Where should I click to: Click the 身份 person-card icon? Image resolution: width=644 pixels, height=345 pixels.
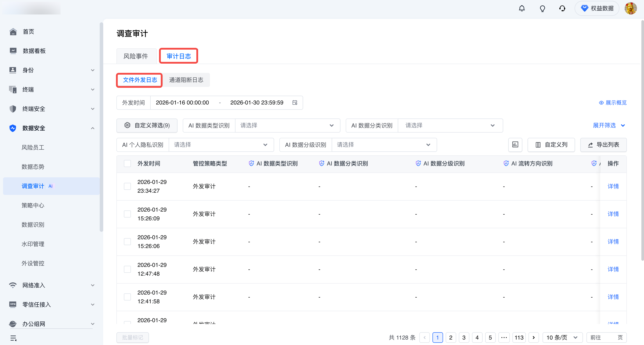(13, 70)
